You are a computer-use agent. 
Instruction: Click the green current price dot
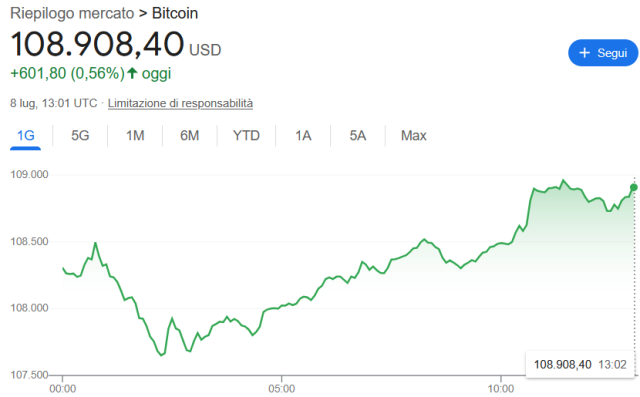[x=633, y=187]
